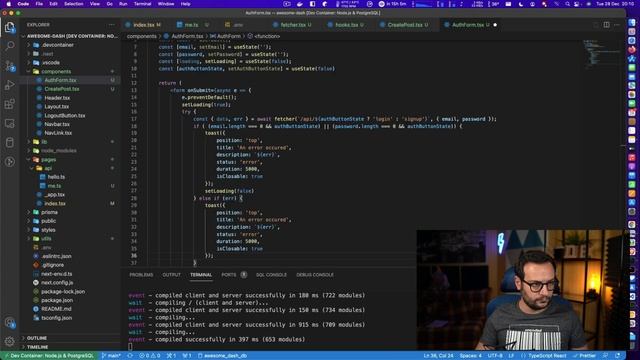Viewport: 640px width, 360px height.
Task: Open the OUTPUT panel tab
Action: pyautogui.click(x=171, y=275)
